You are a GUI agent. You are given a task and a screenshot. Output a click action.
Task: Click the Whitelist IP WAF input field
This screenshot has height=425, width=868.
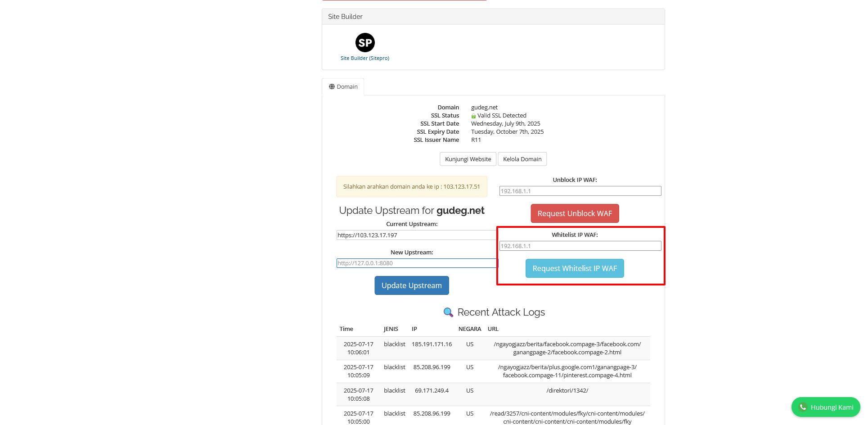click(x=580, y=246)
